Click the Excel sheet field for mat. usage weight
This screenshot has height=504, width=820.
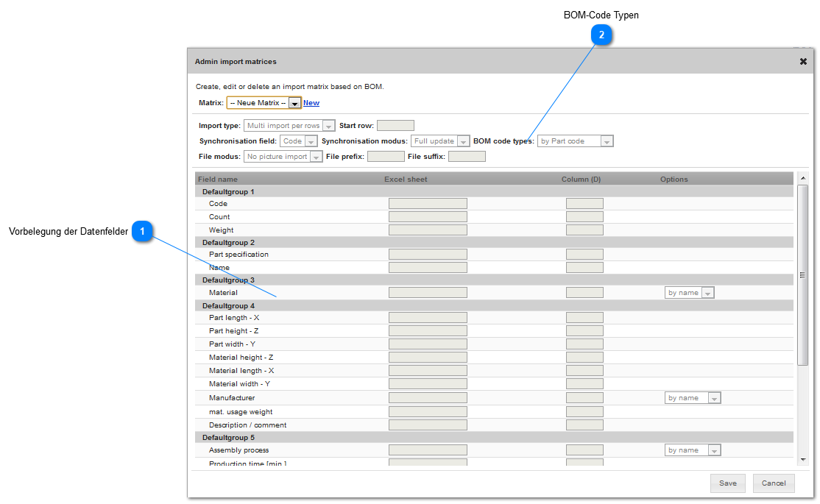pyautogui.click(x=428, y=412)
